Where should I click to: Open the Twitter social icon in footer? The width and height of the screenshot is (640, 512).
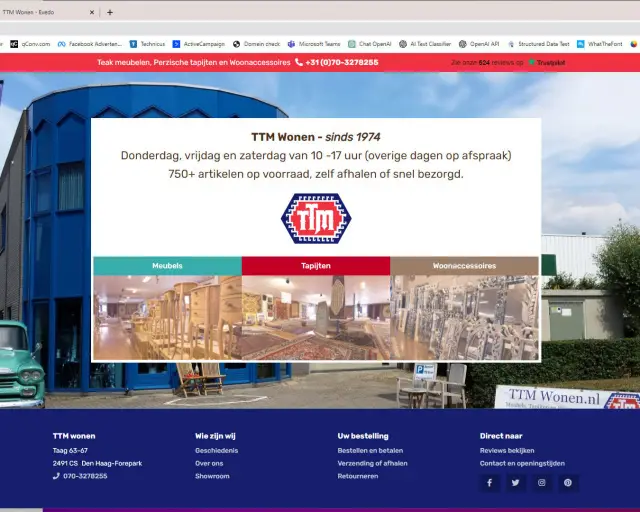[516, 483]
